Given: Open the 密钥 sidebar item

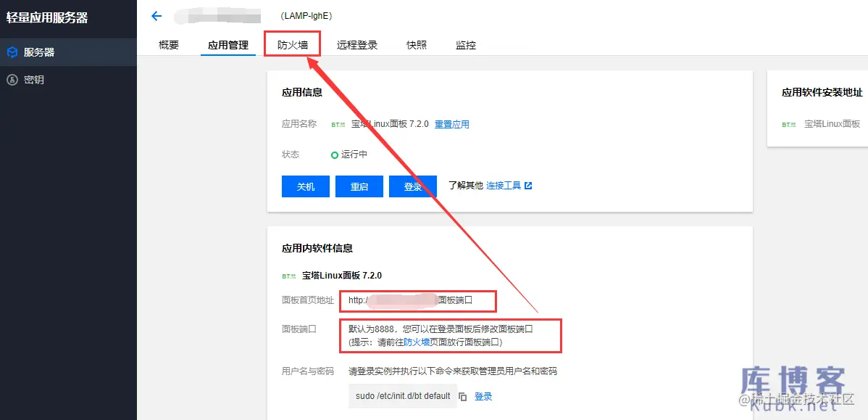Looking at the screenshot, I should [68, 80].
